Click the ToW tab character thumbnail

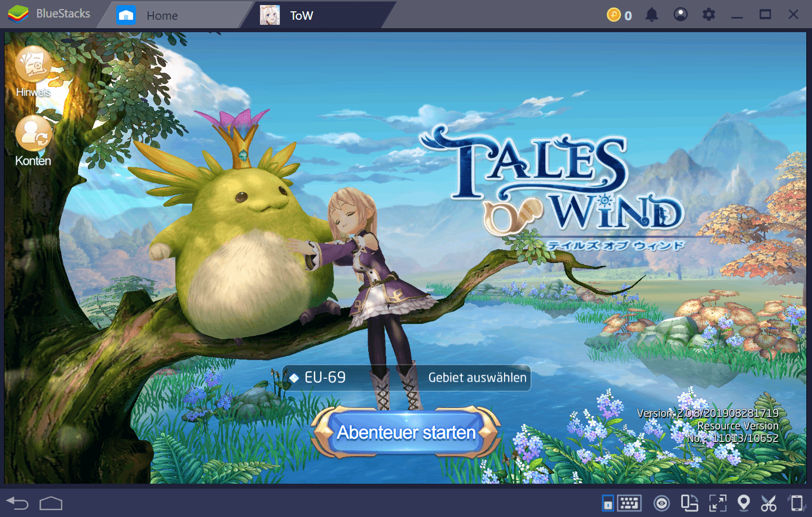click(270, 15)
